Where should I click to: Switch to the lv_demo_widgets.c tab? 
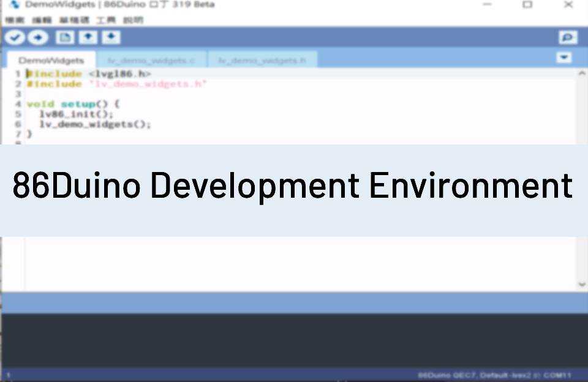tap(152, 60)
